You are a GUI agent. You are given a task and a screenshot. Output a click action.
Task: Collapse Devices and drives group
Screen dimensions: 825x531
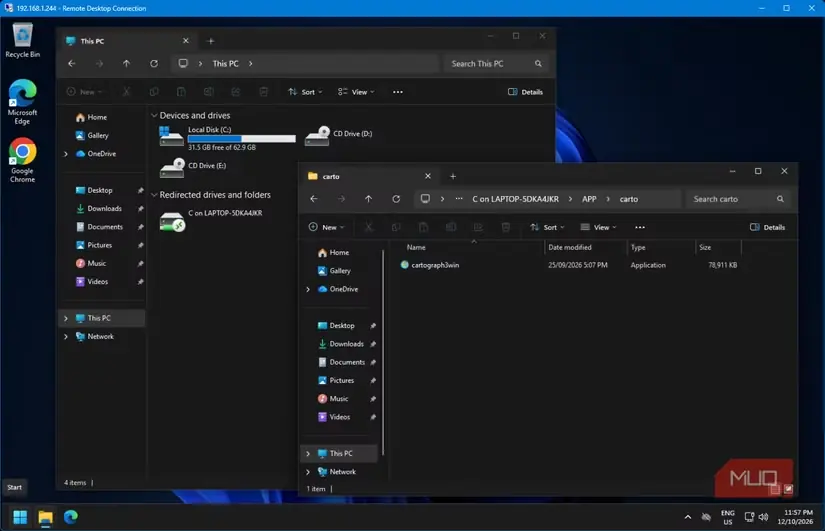click(x=154, y=115)
